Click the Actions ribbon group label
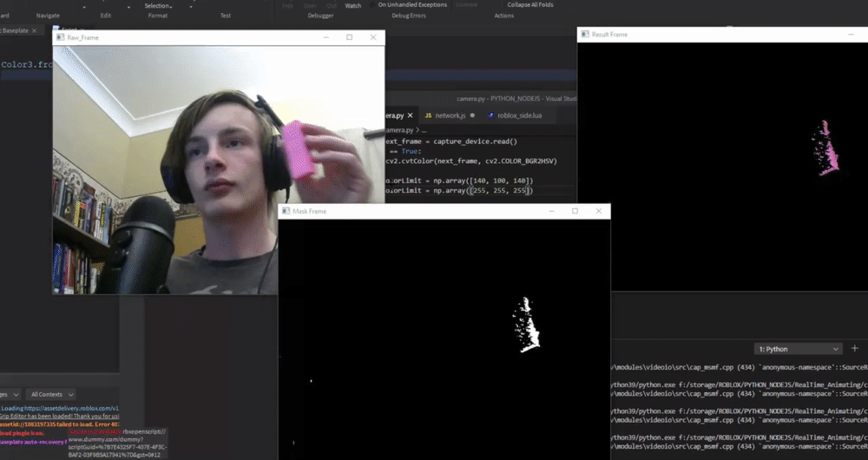This screenshot has width=868, height=460. click(x=503, y=16)
